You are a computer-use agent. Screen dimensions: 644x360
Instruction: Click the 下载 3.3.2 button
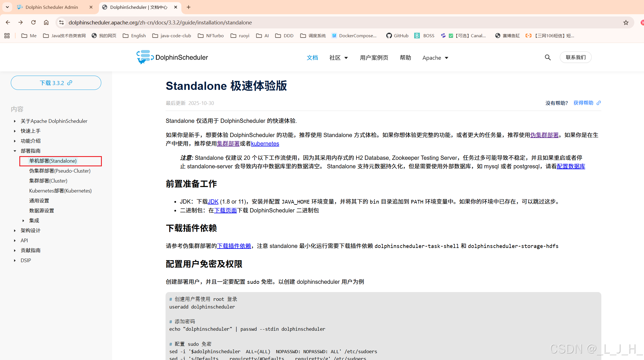coord(56,83)
